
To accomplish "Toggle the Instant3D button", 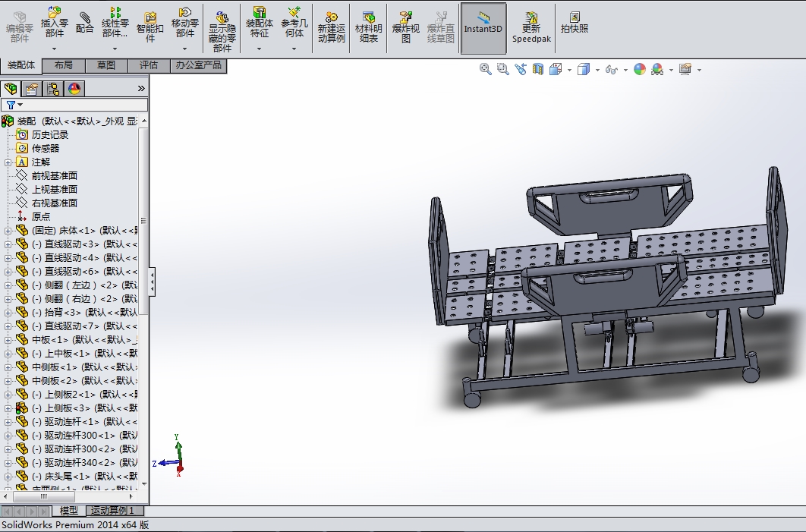I will click(x=483, y=28).
